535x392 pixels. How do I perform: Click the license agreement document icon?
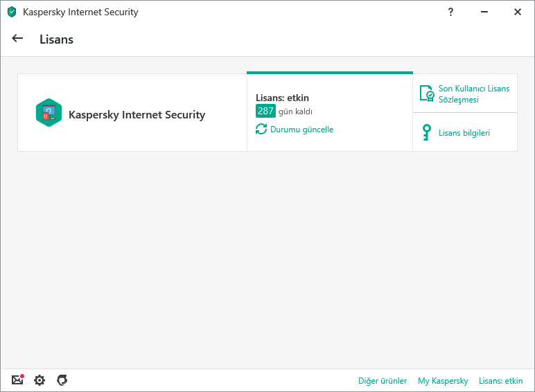click(427, 93)
